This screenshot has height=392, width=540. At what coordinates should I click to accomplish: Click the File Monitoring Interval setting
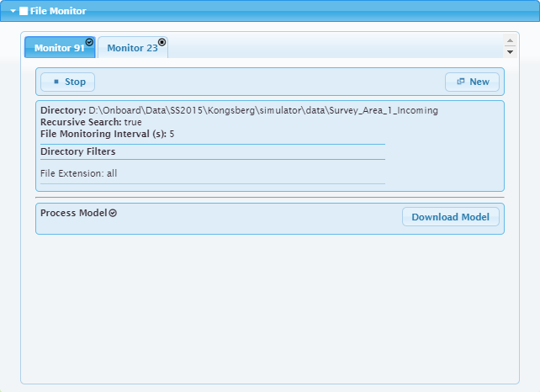tap(107, 134)
